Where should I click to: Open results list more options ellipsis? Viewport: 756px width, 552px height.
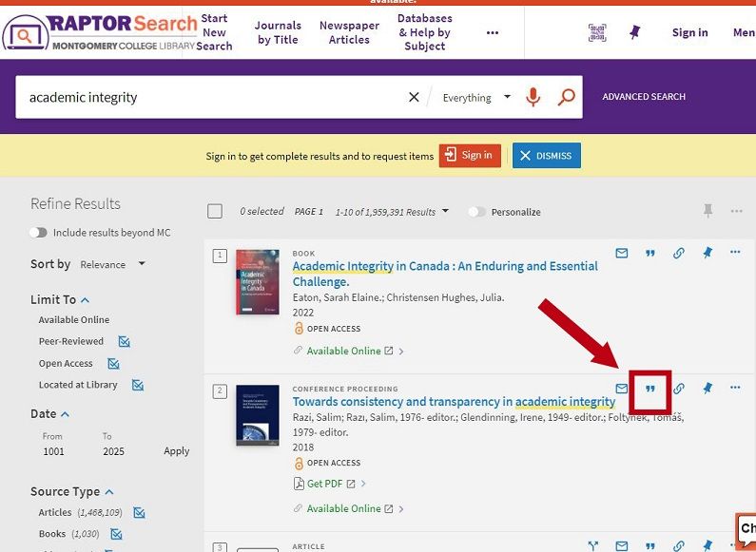736,211
